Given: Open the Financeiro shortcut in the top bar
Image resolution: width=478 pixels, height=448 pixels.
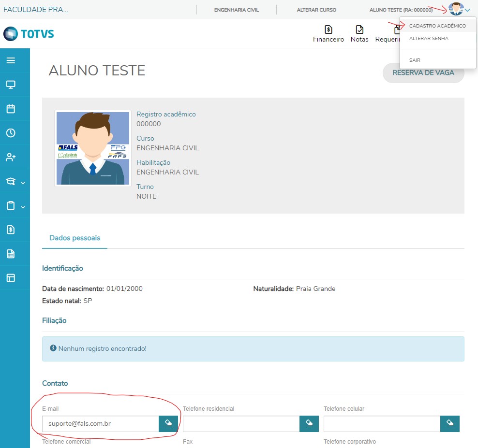Looking at the screenshot, I should [329, 34].
